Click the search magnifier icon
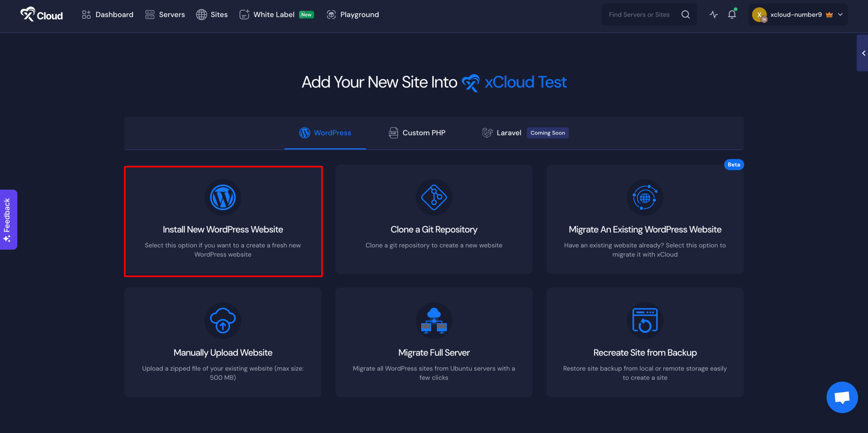This screenshot has width=868, height=433. point(685,15)
